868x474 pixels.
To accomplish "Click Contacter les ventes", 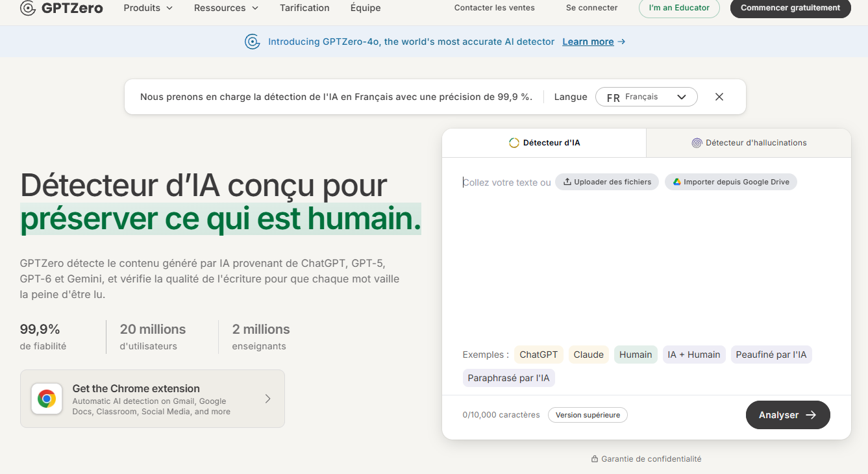I will click(495, 8).
